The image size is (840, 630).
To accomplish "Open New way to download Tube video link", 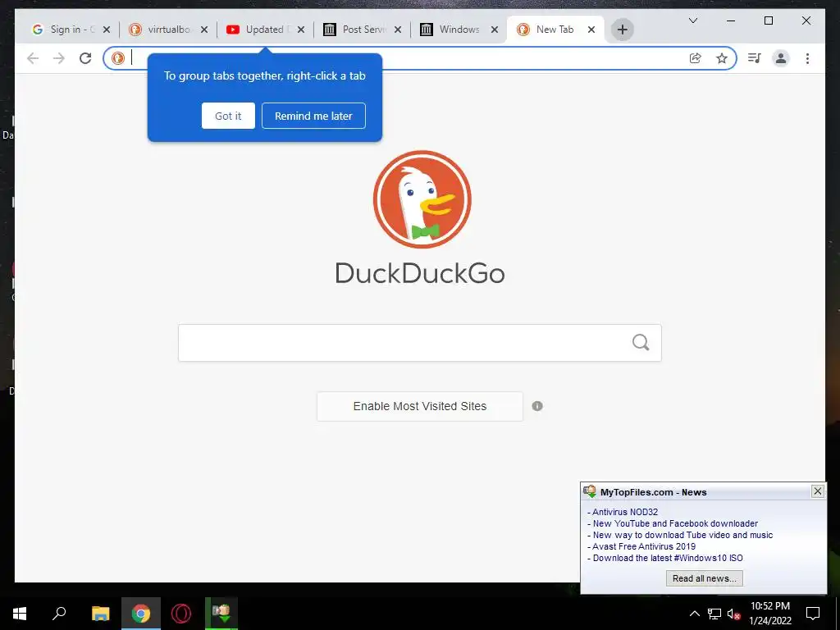I will pyautogui.click(x=682, y=535).
